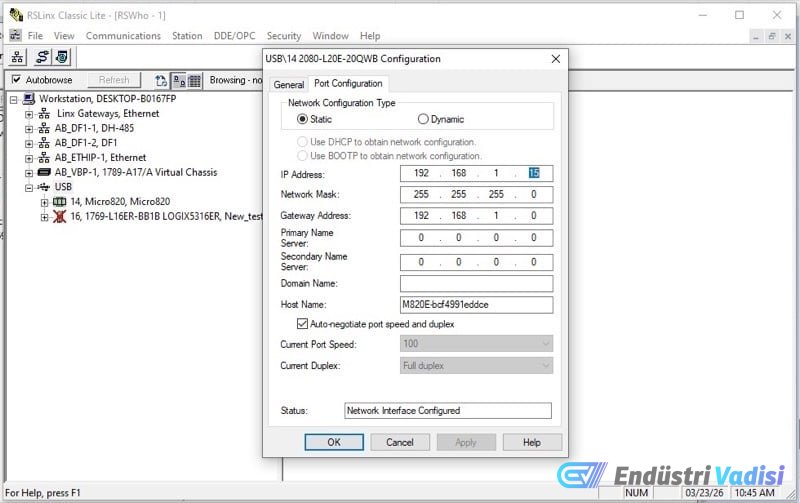Expand the AB_DF1-2, DF1 node
The width and height of the screenshot is (800, 503).
pyautogui.click(x=29, y=144)
